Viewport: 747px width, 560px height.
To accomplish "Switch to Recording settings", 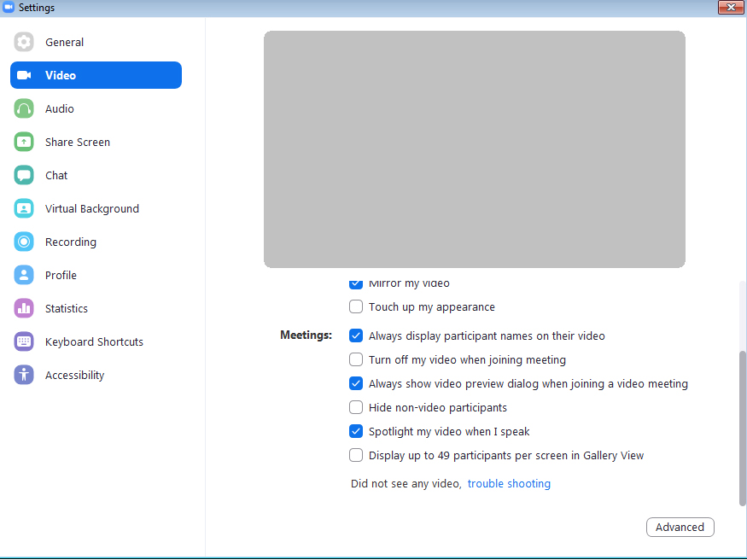I will [x=96, y=242].
